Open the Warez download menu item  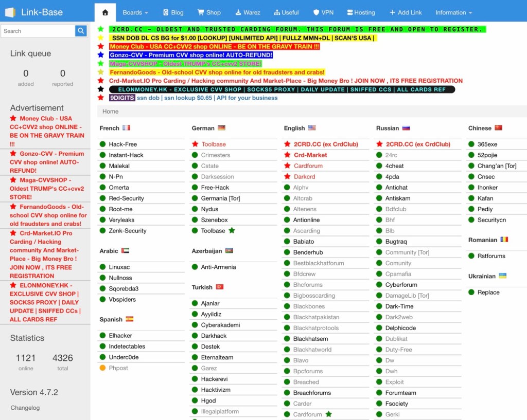click(x=248, y=13)
